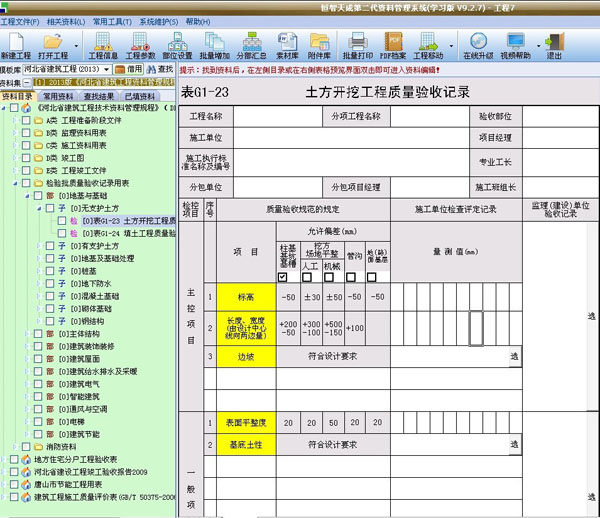The width and height of the screenshot is (600, 518).
Task: Click the 选 button in 基底土性 row
Action: 514,445
